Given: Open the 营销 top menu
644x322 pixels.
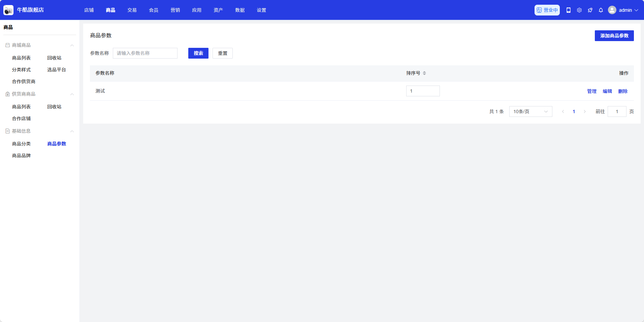Looking at the screenshot, I should pyautogui.click(x=175, y=10).
